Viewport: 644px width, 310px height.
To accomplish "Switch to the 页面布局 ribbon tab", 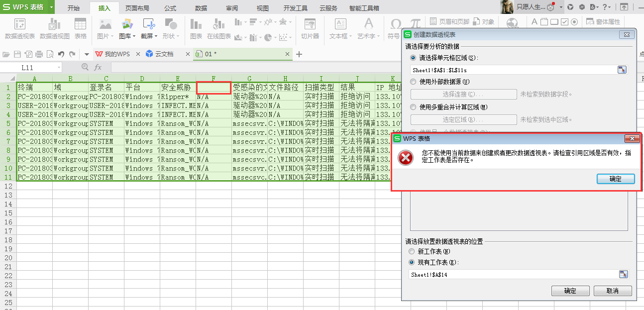I will (137, 8).
